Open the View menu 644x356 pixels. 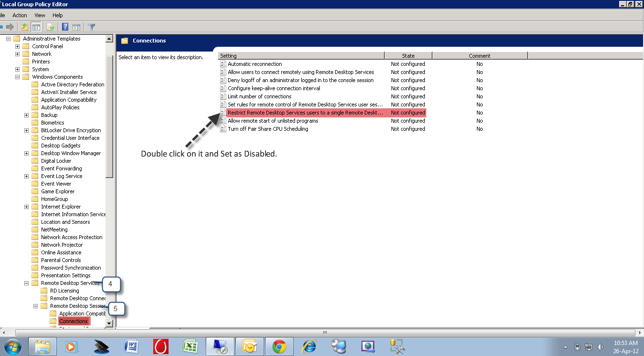pos(40,15)
